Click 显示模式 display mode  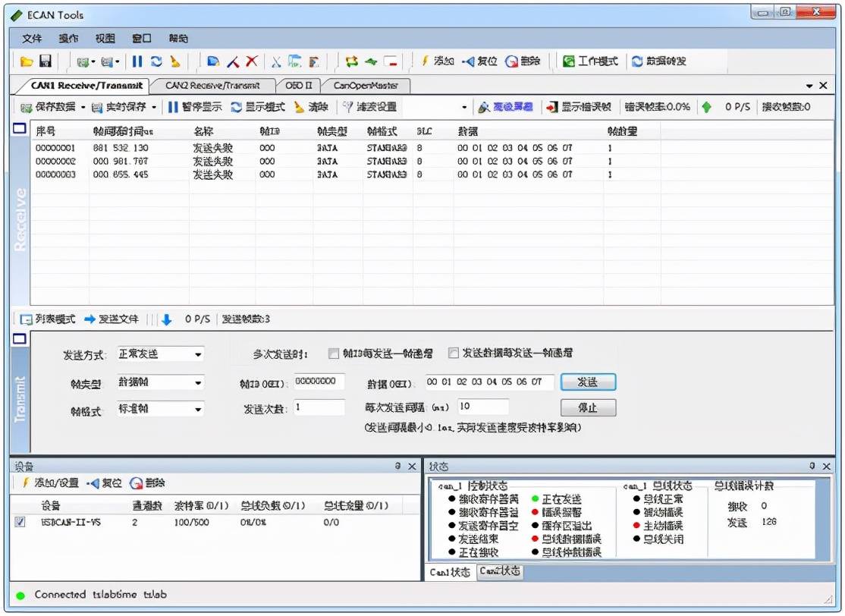pyautogui.click(x=258, y=107)
